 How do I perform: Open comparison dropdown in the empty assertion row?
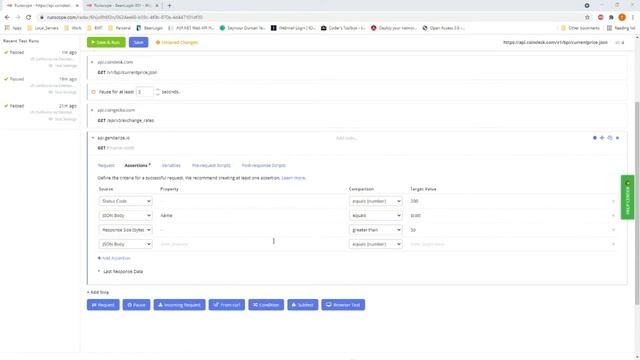[x=376, y=244]
